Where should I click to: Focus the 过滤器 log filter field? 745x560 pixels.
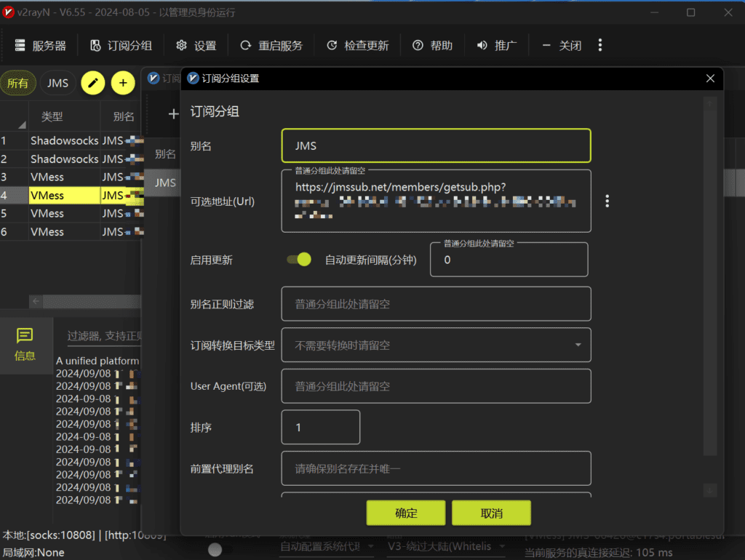(x=104, y=336)
